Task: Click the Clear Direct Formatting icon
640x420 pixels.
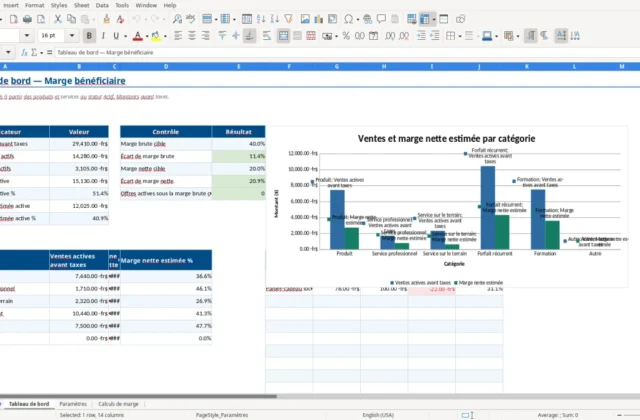Action: tap(120, 19)
